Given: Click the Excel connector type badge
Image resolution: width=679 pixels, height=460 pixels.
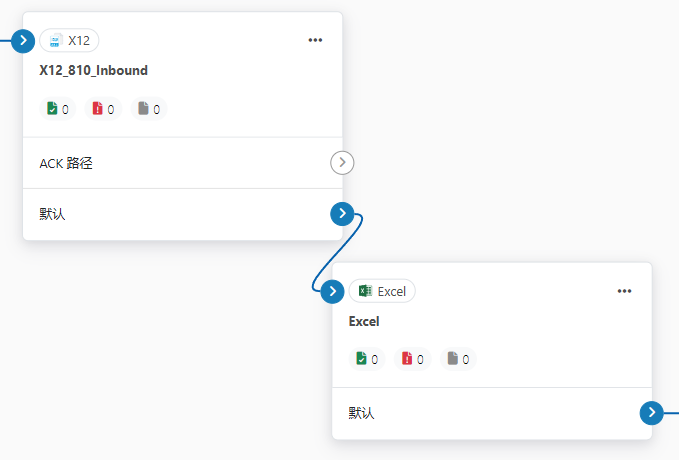Looking at the screenshot, I should click(382, 291).
